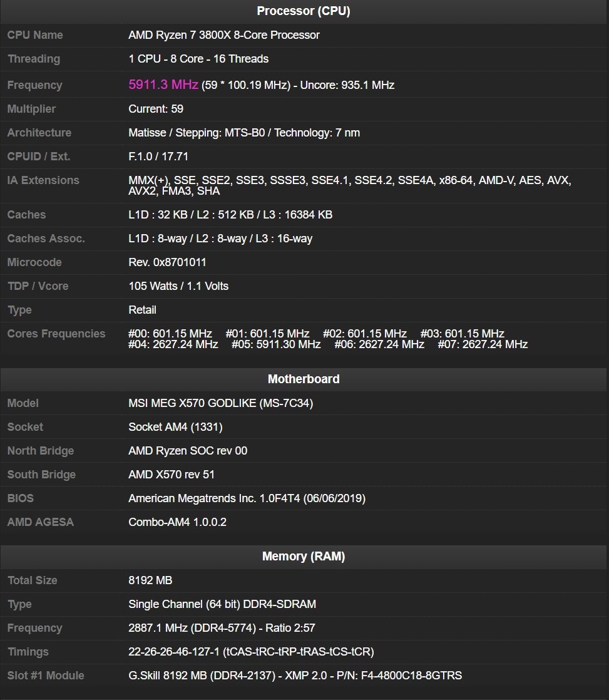Select the CPUID value 'F.1.0 / 17.71'

tap(158, 157)
